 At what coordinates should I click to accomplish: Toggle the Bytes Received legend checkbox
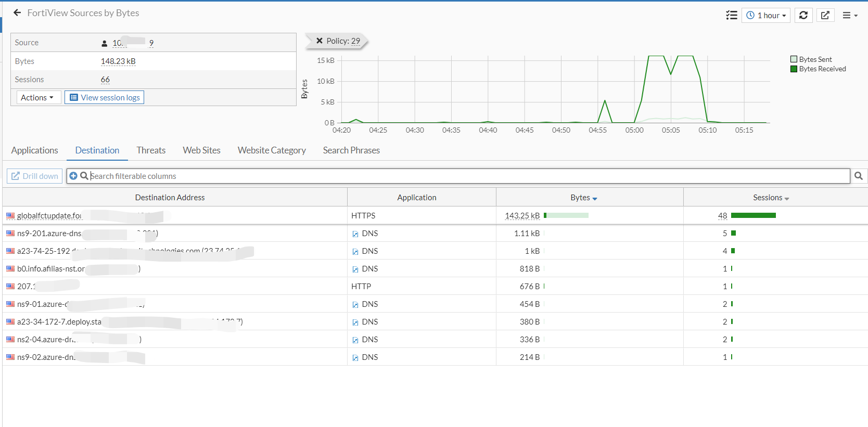click(794, 69)
